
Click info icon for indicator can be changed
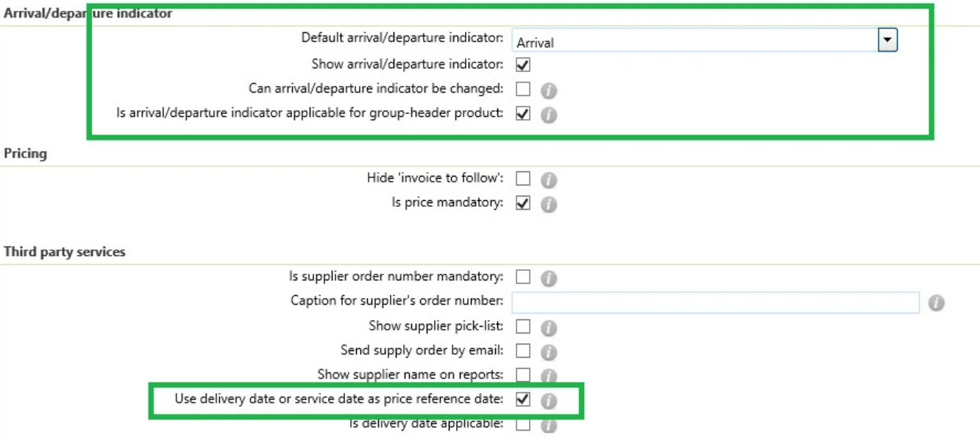pyautogui.click(x=549, y=91)
